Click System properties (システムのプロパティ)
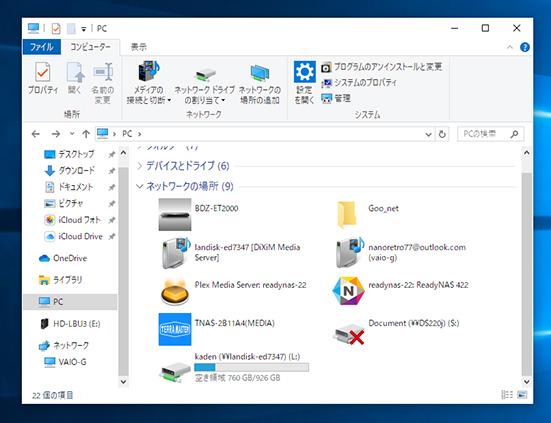This screenshot has width=551, height=423. (359, 83)
